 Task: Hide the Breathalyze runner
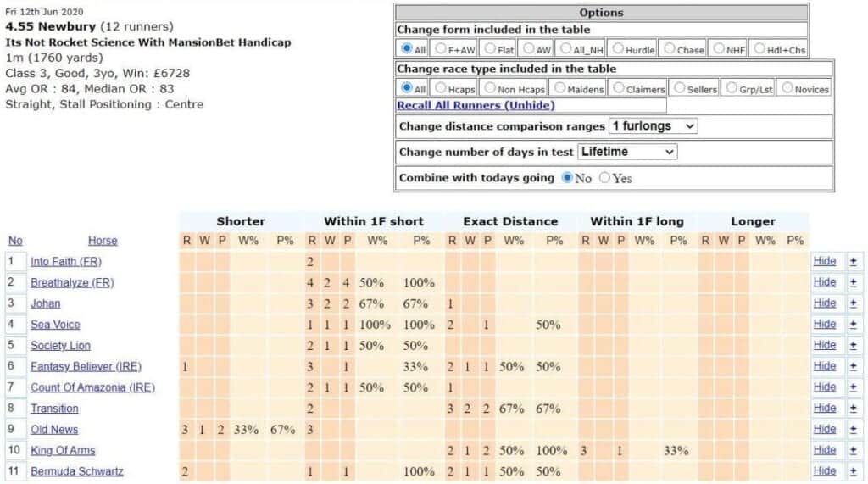824,282
